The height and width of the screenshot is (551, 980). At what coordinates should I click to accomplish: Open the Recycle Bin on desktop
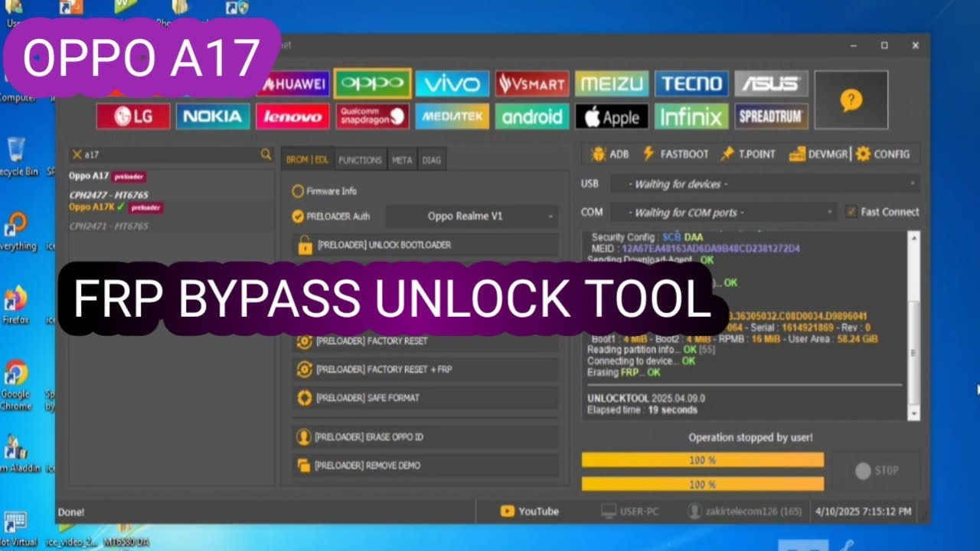[x=17, y=157]
